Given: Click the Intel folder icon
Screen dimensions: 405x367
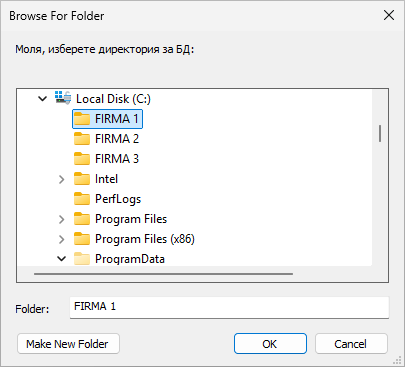Looking at the screenshot, I should tap(82, 179).
